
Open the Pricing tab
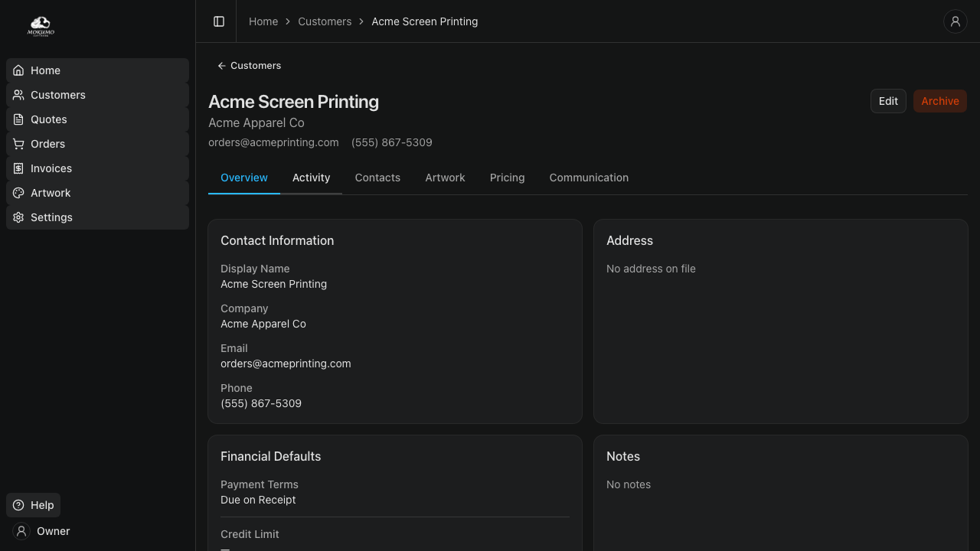[x=507, y=178]
